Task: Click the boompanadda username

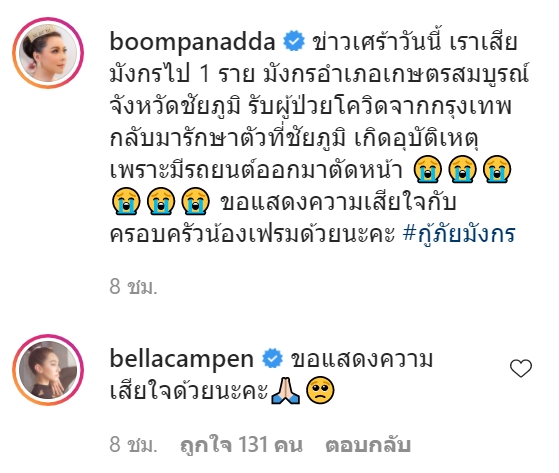Action: click(192, 42)
